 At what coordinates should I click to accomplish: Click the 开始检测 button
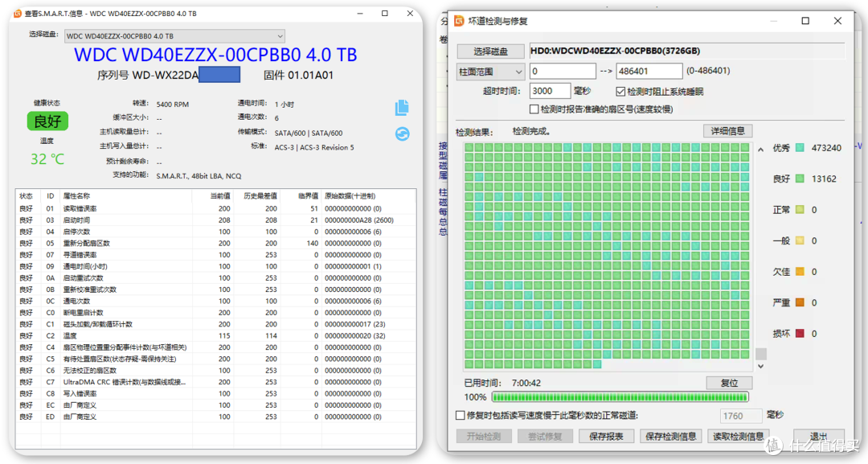tap(484, 437)
